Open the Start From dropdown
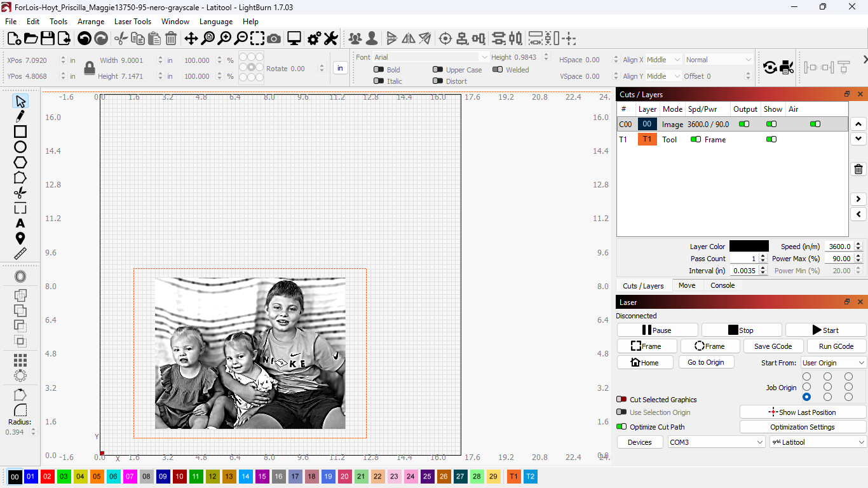868x488 pixels. [x=833, y=363]
